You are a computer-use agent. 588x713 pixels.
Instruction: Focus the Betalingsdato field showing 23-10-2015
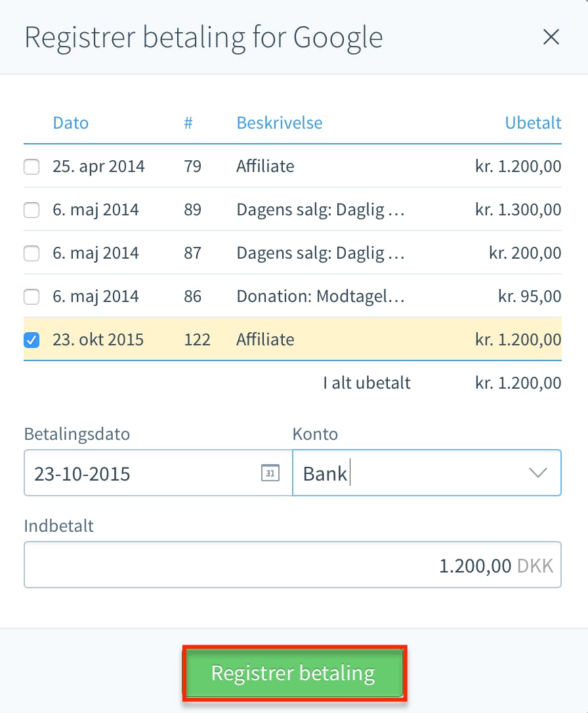tap(158, 473)
